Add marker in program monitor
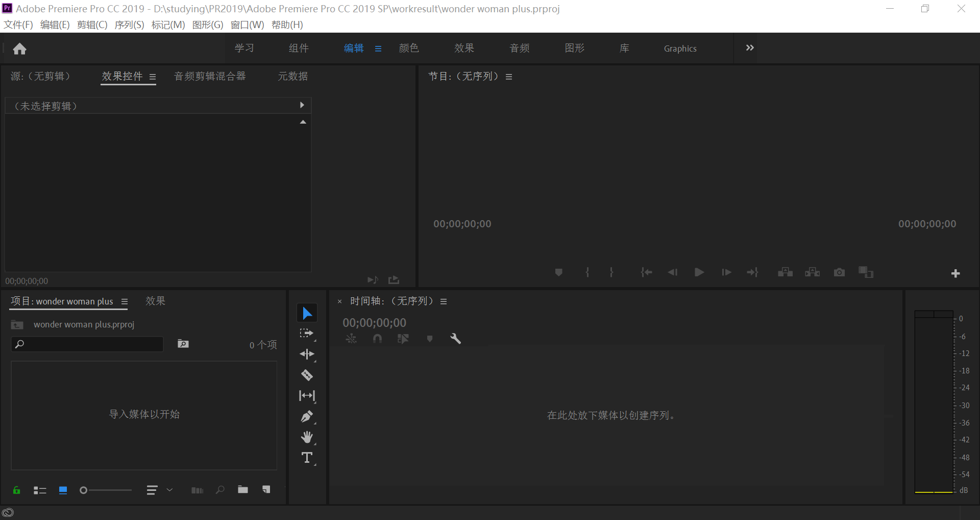Image resolution: width=980 pixels, height=520 pixels. (558, 272)
